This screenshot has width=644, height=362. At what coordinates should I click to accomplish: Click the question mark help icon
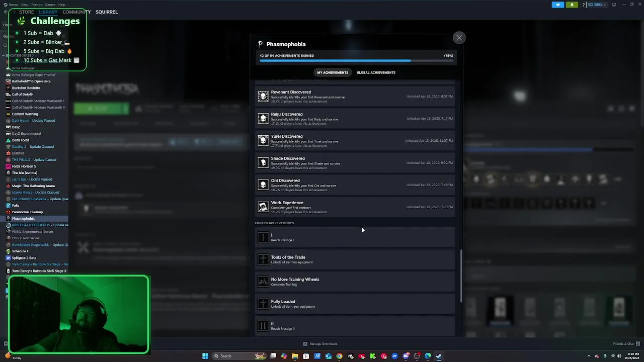tap(584, 5)
